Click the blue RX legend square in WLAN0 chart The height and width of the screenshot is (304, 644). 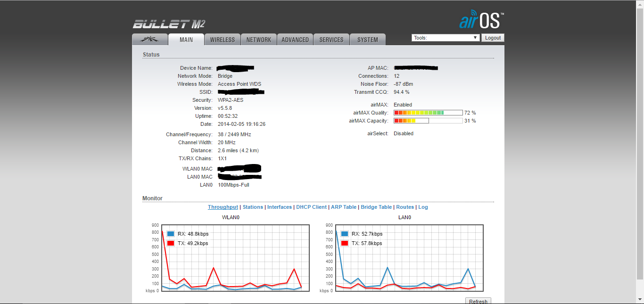click(x=171, y=234)
